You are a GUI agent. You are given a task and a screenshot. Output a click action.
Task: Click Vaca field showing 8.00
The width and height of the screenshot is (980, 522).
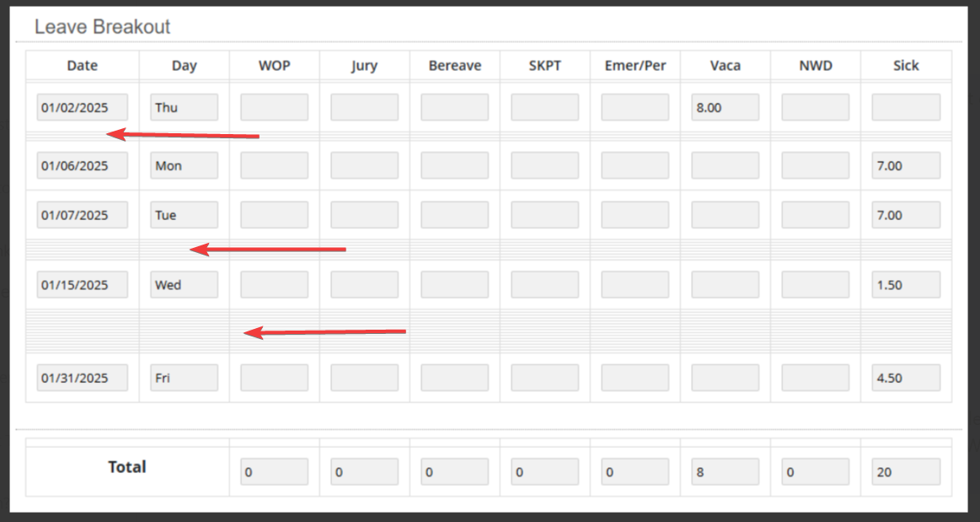tap(725, 108)
